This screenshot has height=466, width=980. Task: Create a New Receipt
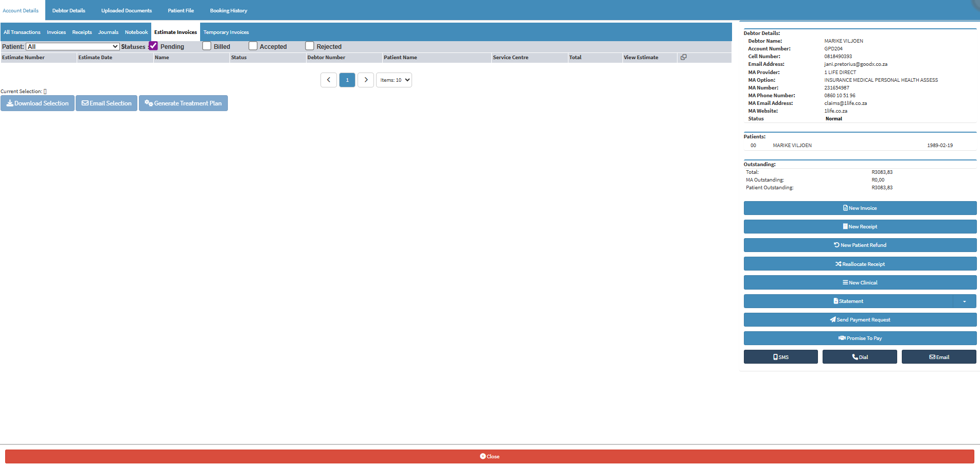(860, 227)
